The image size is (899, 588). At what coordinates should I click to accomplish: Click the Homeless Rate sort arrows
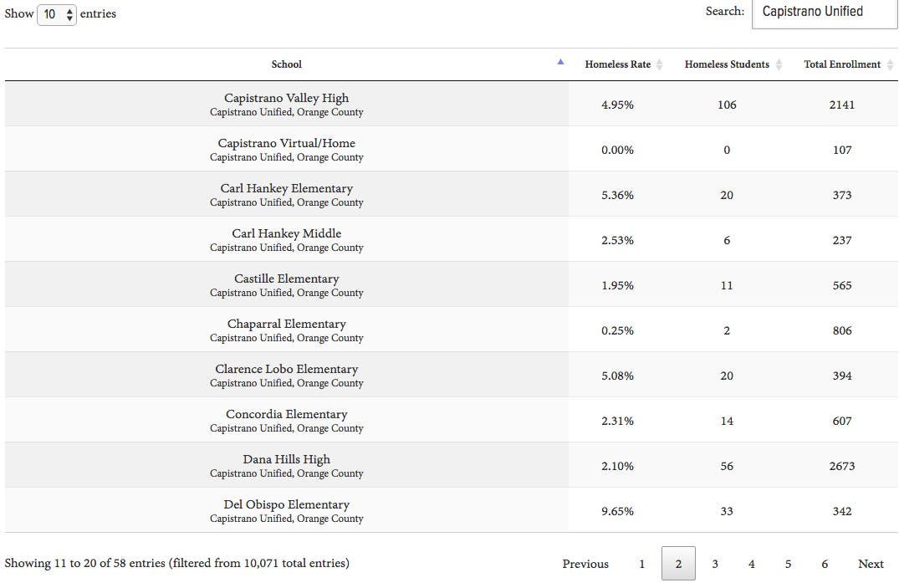point(659,65)
